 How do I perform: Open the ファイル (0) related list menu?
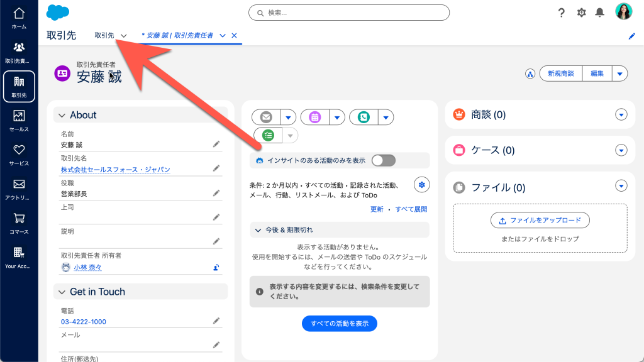coord(621,186)
